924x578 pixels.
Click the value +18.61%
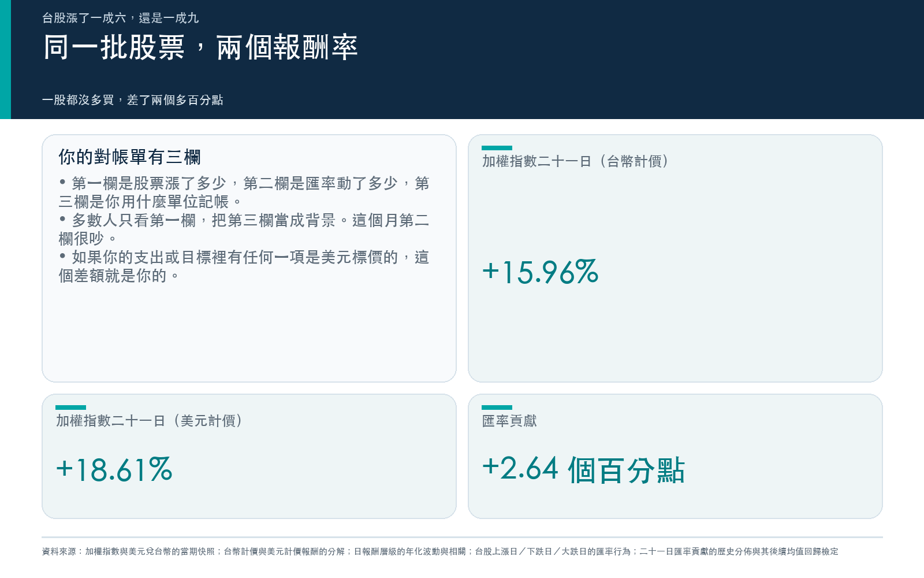(x=114, y=469)
